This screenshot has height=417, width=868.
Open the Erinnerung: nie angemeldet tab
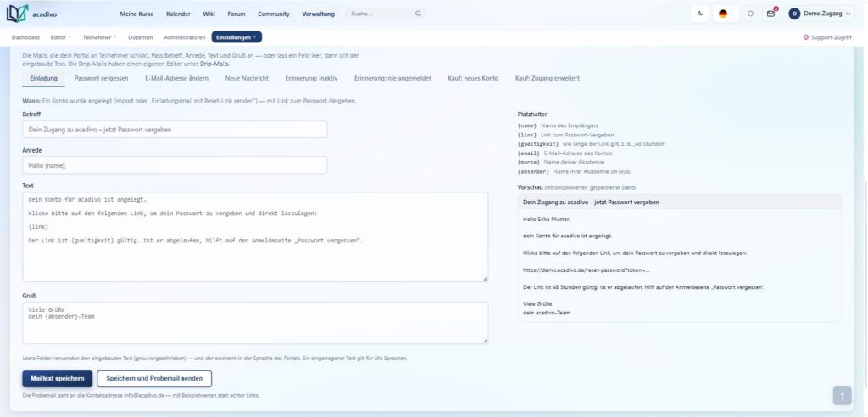click(x=392, y=78)
